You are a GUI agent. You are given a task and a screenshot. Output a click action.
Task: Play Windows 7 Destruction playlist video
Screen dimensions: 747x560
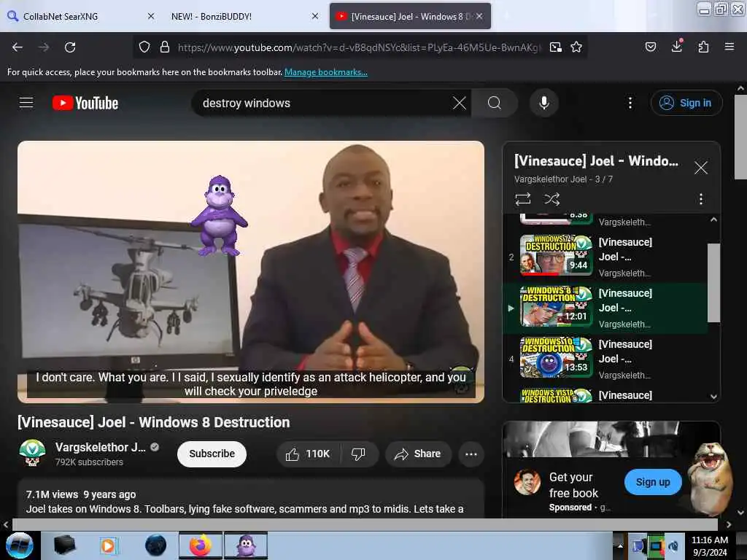[x=605, y=257]
